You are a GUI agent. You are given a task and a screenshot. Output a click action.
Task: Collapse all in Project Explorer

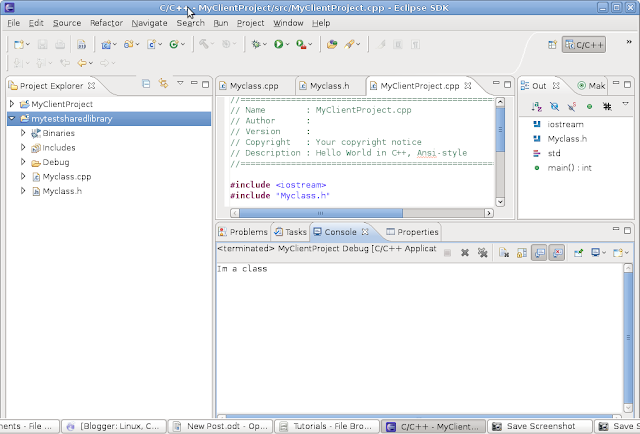[x=146, y=84]
